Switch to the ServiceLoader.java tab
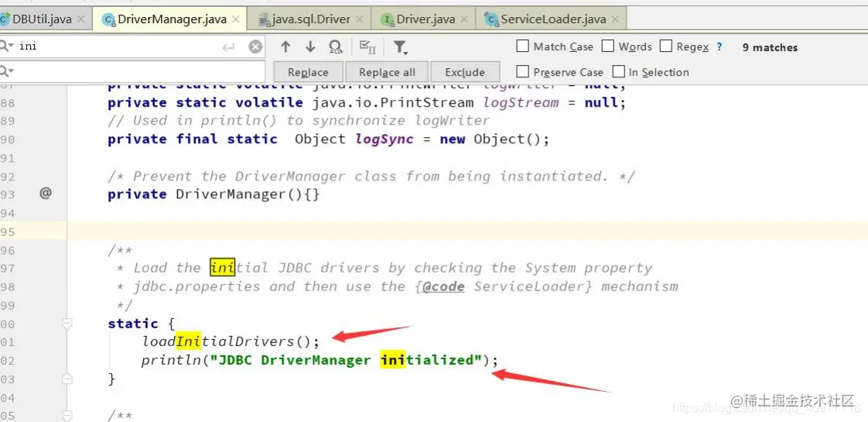This screenshot has height=422, width=868. coord(553,19)
